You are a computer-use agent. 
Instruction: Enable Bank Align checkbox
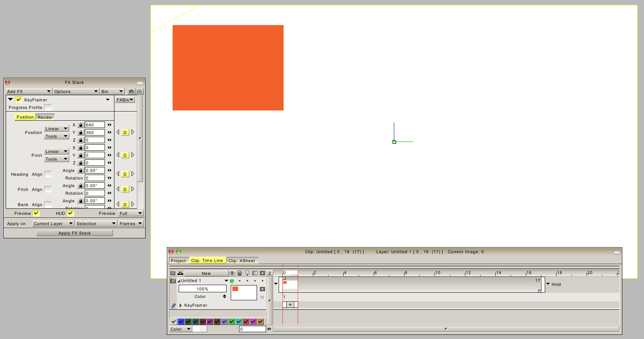coord(48,205)
